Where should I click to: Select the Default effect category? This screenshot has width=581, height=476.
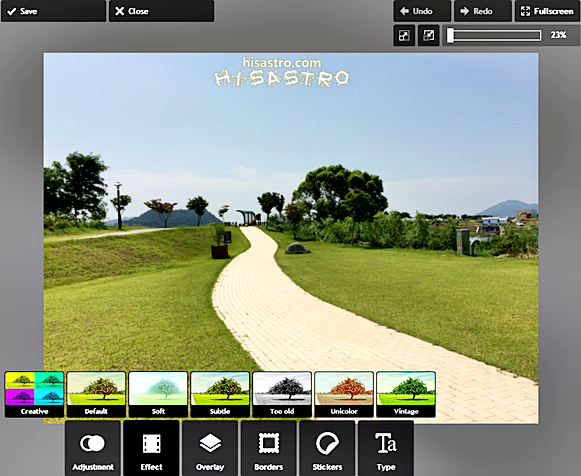(96, 394)
